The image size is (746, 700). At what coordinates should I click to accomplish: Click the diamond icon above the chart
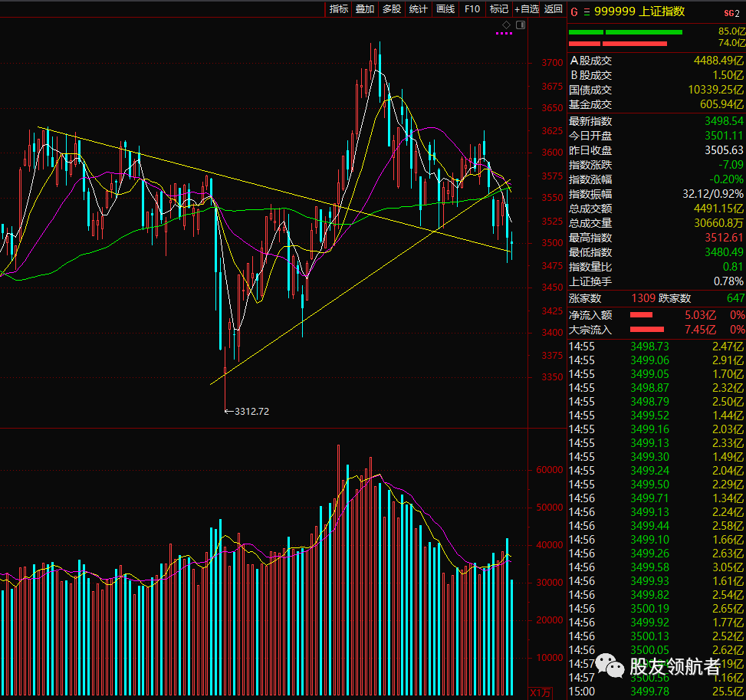point(507,25)
